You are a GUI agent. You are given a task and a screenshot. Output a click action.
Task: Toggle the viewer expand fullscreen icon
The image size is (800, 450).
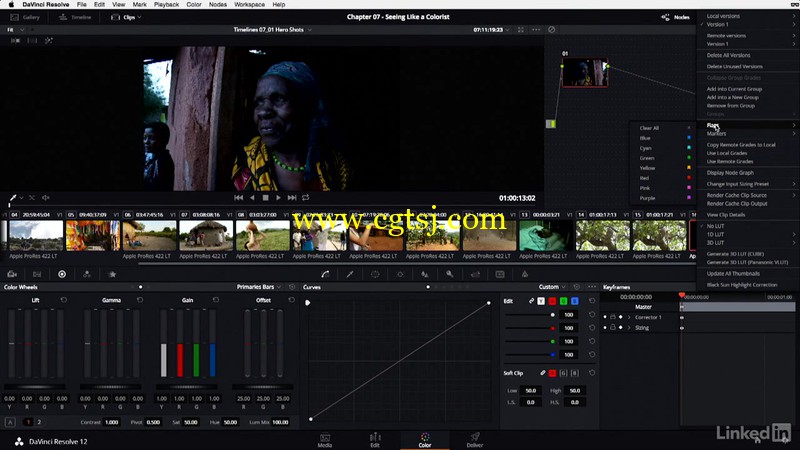(x=520, y=30)
